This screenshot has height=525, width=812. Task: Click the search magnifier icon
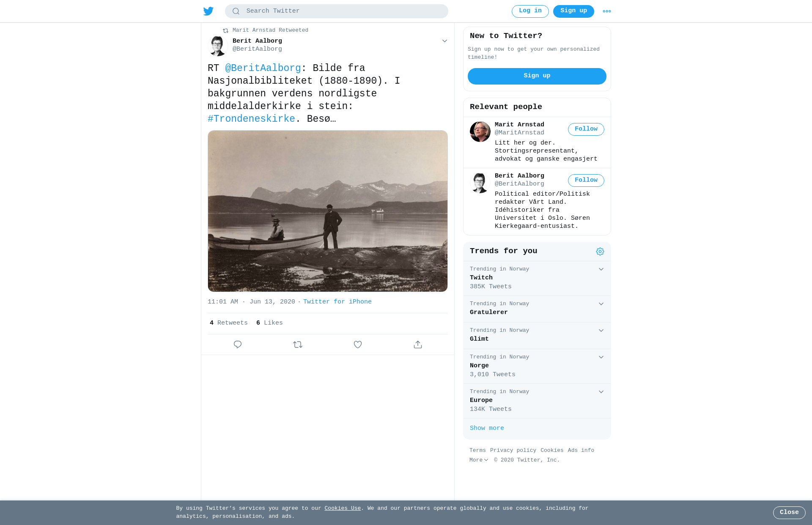(x=236, y=11)
